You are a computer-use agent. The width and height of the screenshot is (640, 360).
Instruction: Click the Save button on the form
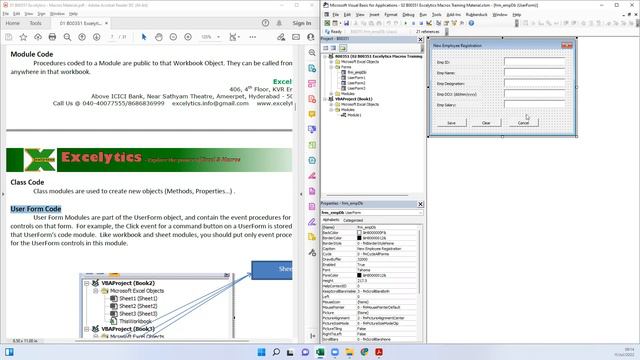point(451,122)
